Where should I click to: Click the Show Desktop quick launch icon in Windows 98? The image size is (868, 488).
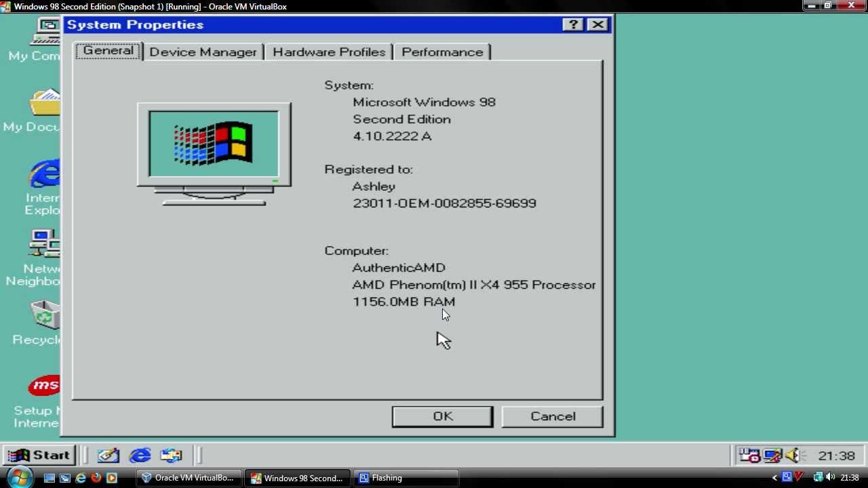point(108,455)
